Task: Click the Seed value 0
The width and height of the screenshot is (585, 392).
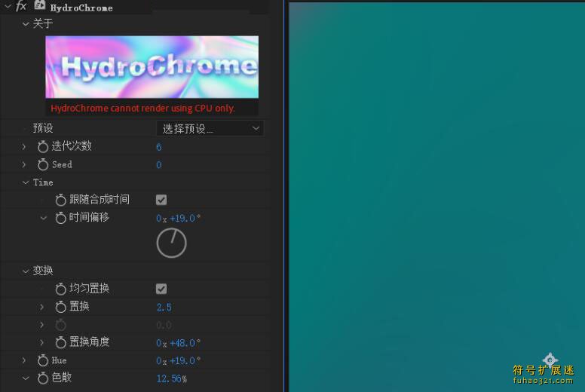Action: 158,165
